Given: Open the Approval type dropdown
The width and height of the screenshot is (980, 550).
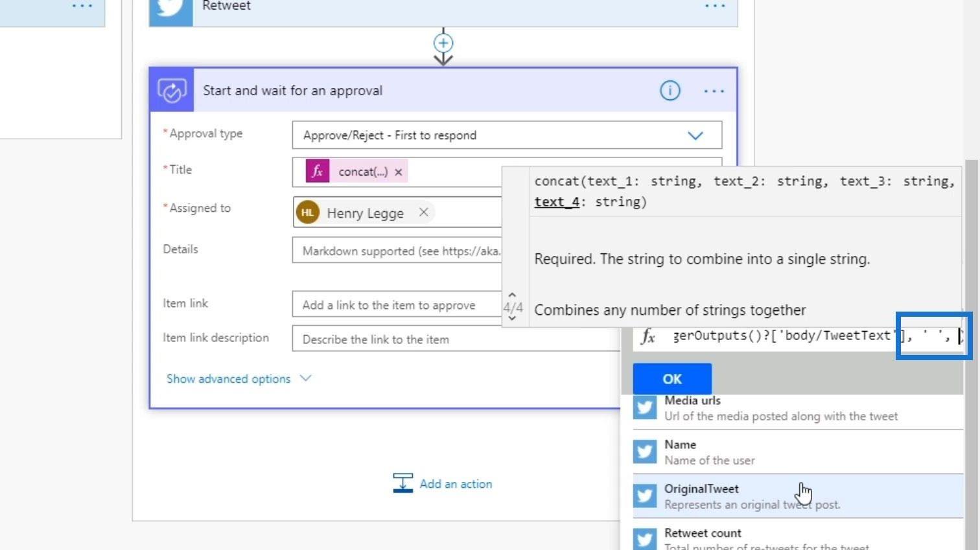Looking at the screenshot, I should point(507,135).
